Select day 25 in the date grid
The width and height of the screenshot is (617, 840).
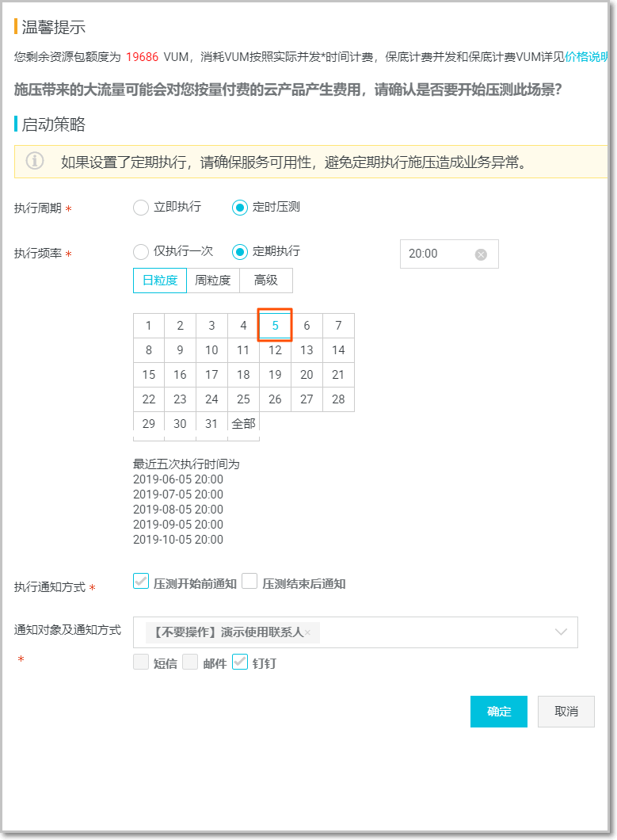[x=244, y=399]
